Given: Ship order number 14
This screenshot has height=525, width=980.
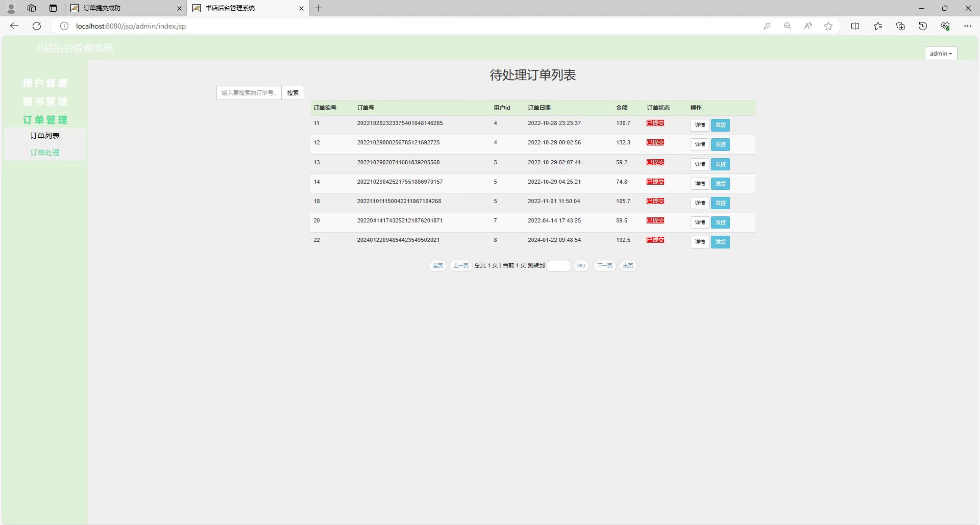Looking at the screenshot, I should tap(720, 184).
